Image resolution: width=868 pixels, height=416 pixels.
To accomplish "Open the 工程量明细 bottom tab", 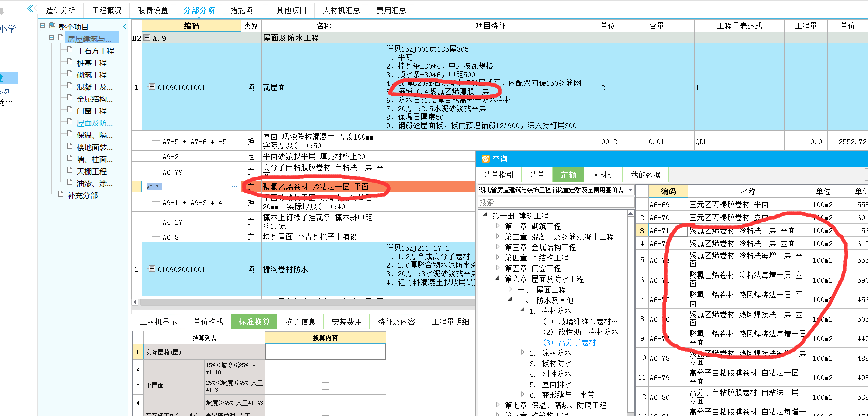I will (451, 322).
